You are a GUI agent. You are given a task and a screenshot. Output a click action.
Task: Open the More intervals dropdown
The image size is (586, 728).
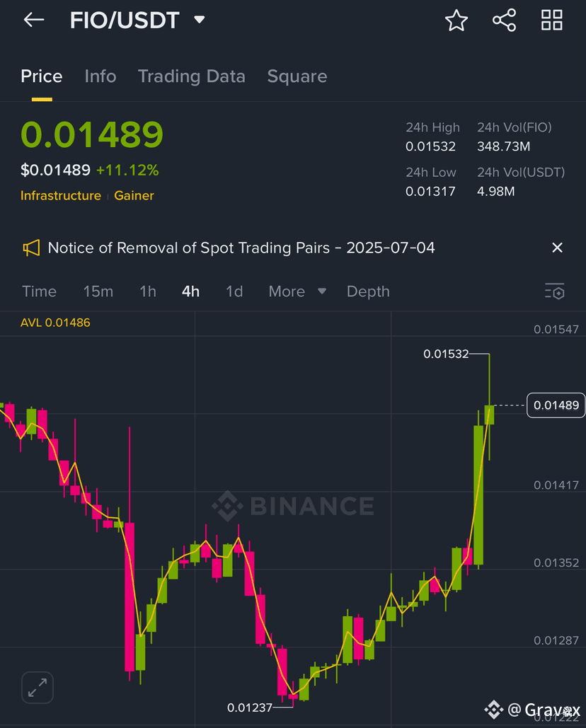pos(297,291)
